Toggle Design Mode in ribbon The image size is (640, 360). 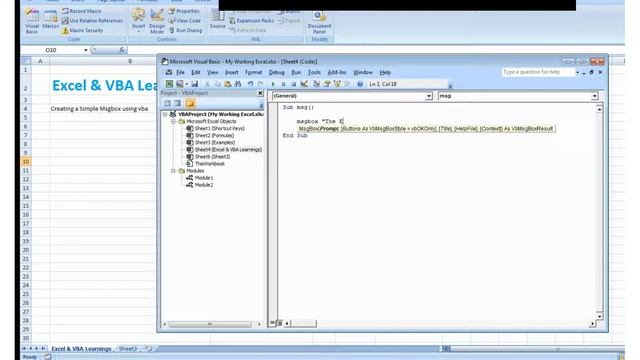tap(157, 21)
